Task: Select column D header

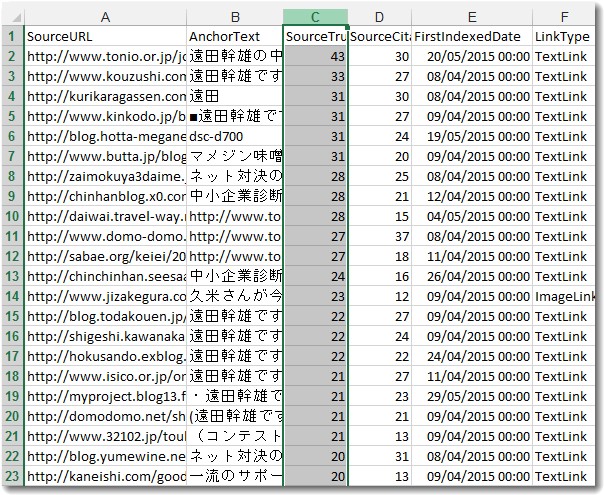Action: pyautogui.click(x=380, y=17)
